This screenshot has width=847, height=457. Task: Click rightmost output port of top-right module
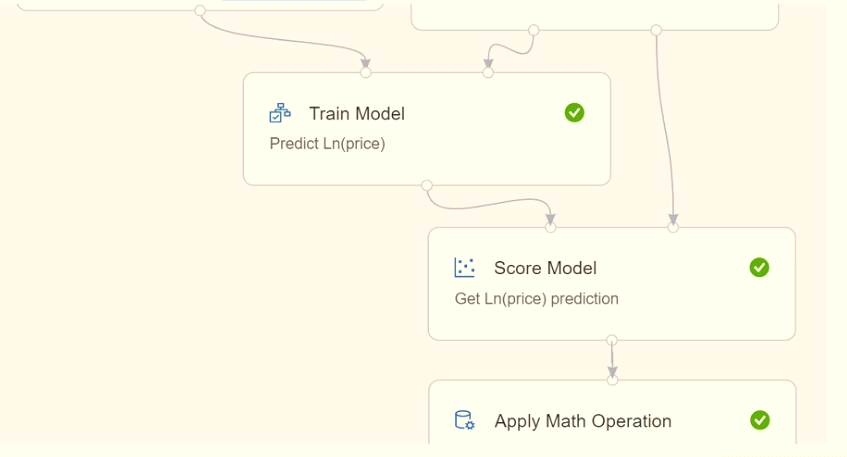point(656,30)
